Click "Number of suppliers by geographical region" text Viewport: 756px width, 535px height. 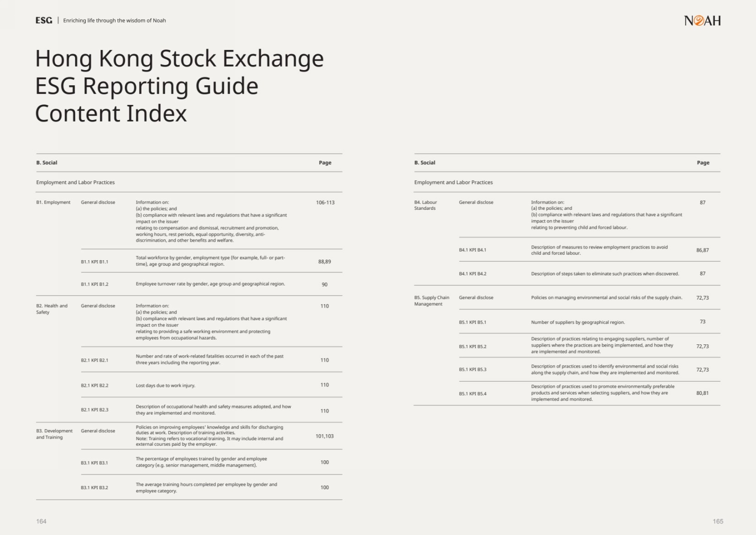pos(578,322)
